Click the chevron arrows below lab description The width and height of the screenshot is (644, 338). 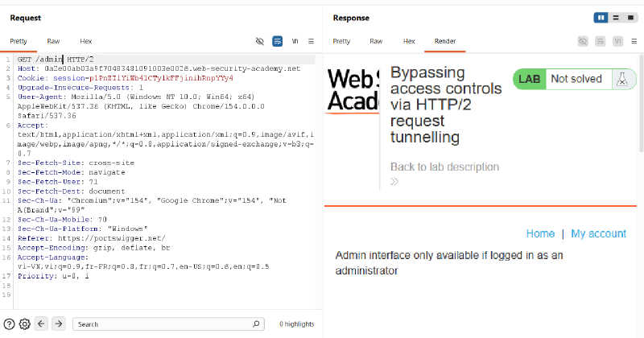click(x=394, y=182)
